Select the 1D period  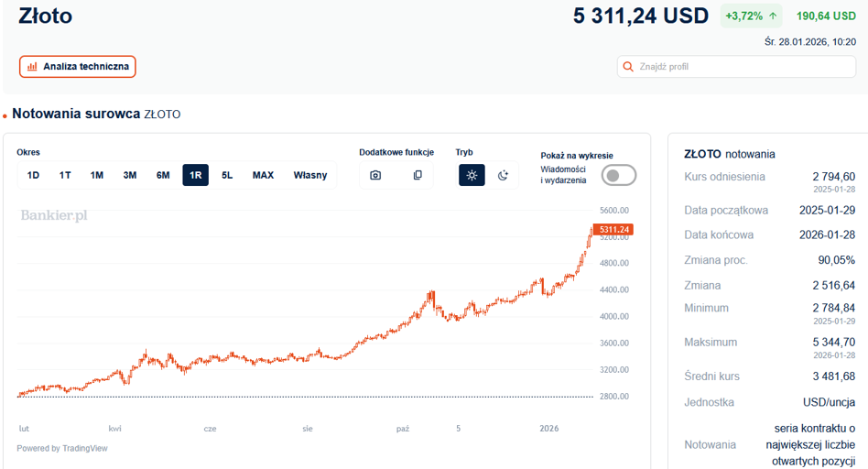33,175
